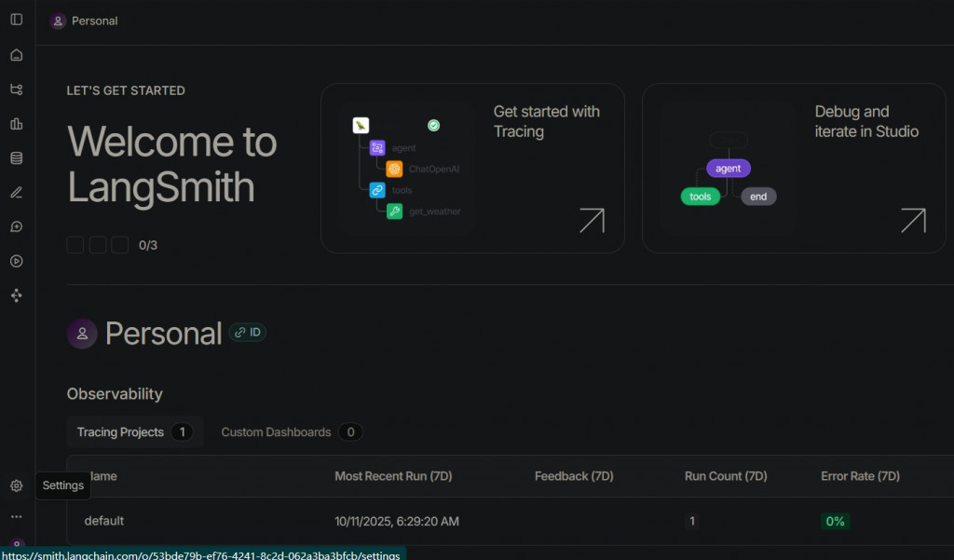Click the 0% error rate badge
This screenshot has height=560, width=954.
tap(835, 521)
